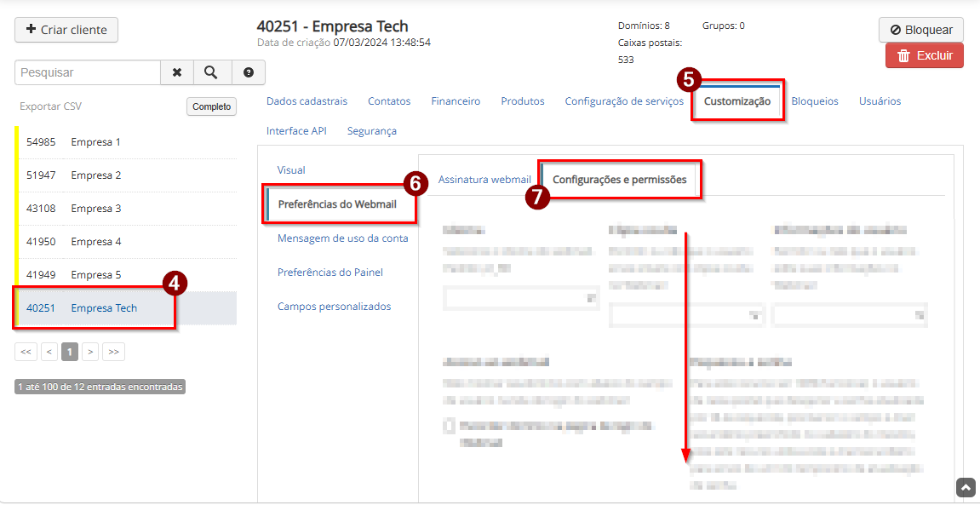Open the rightmost blurred settings dropdown

851,316
